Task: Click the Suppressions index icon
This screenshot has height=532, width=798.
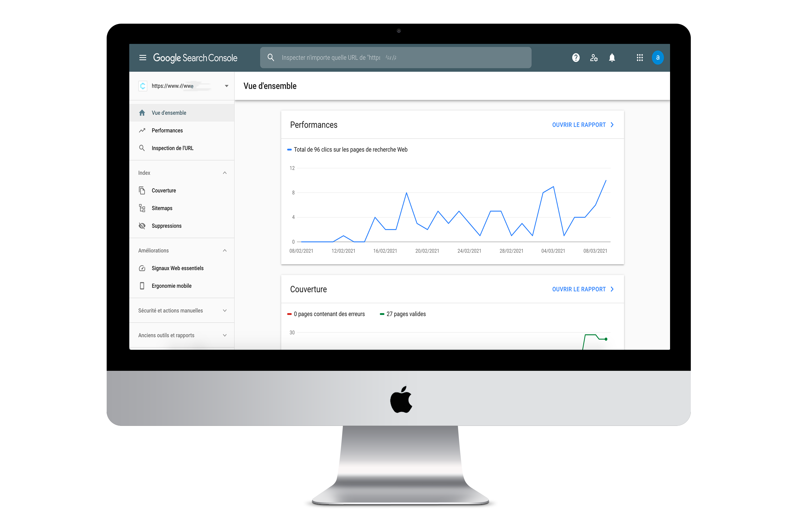Action: coord(143,226)
